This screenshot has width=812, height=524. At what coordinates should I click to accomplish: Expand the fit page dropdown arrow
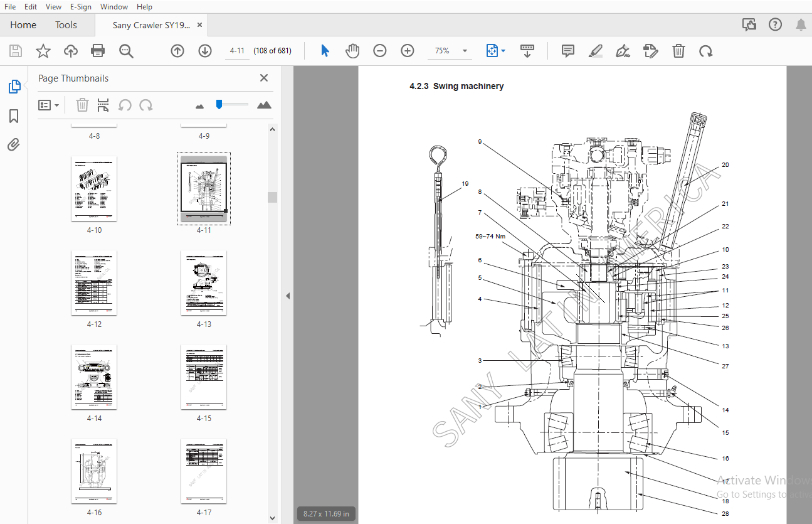[503, 51]
